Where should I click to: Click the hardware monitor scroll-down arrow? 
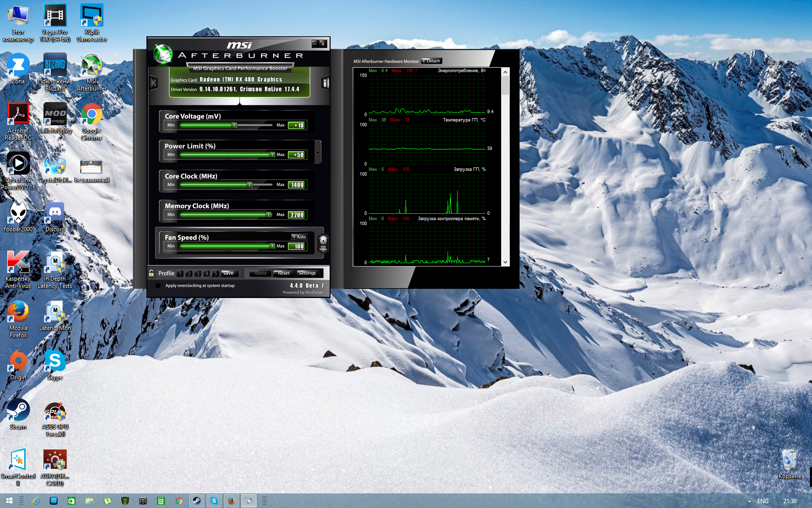click(x=506, y=262)
